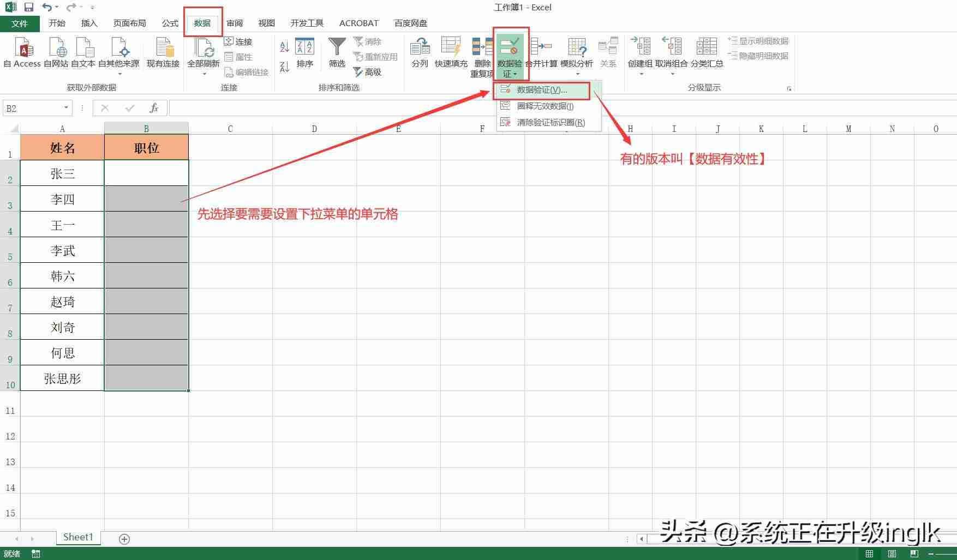
Task: Click the Save icon in quick access
Action: [x=29, y=7]
